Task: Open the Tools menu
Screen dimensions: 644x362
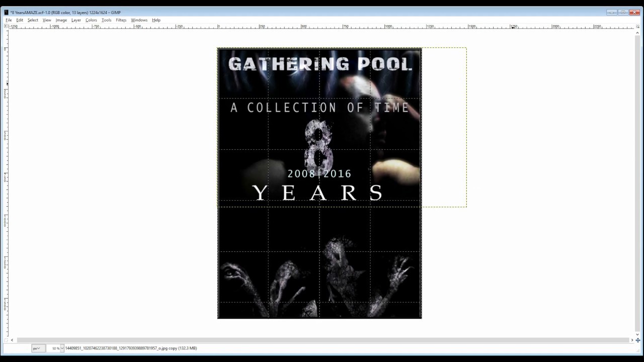Action: (106, 20)
